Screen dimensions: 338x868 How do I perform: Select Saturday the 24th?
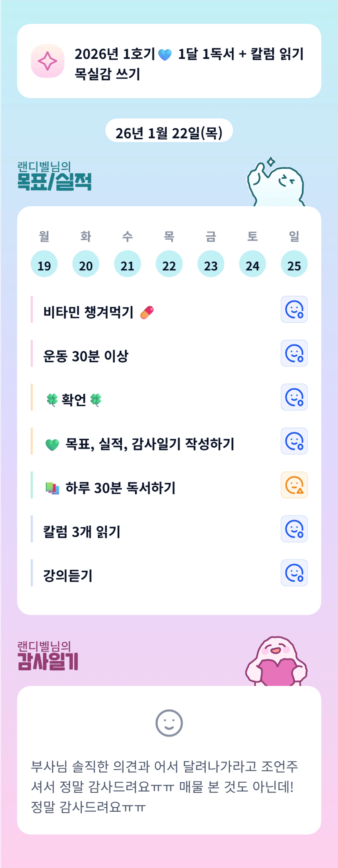click(253, 264)
